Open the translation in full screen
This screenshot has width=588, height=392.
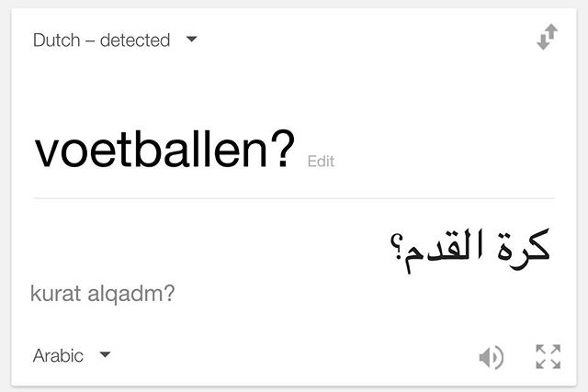tap(548, 357)
